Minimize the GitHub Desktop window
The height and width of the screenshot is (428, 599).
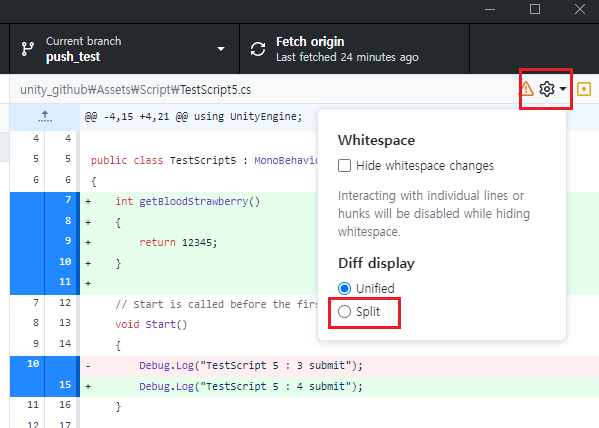[490, 9]
